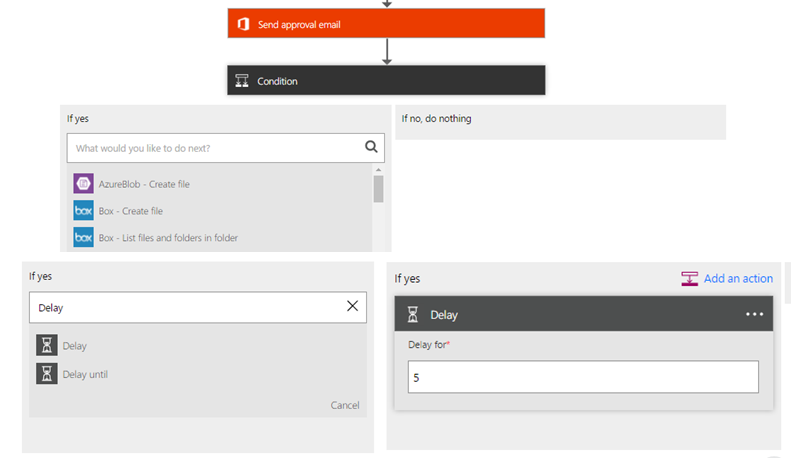Image resolution: width=809 pixels, height=475 pixels.
Task: Click the Box icon beside List files
Action: [83, 238]
